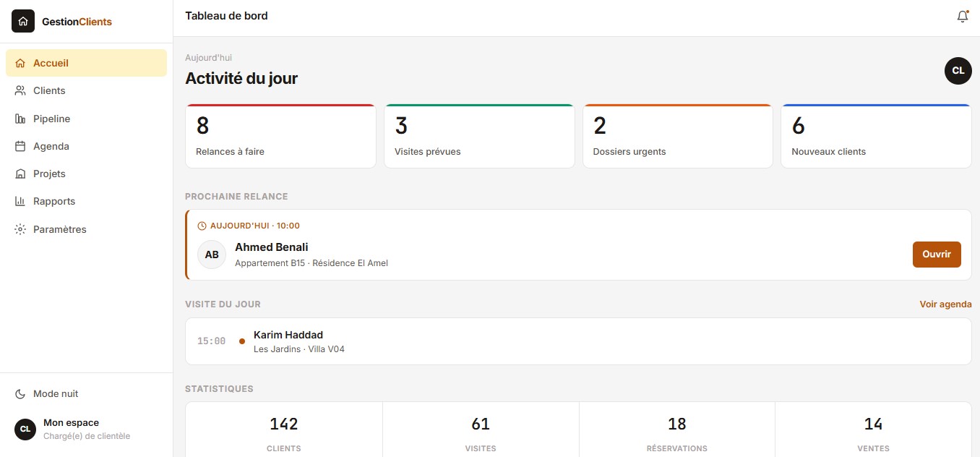Click the 'Chargé(e) de clientèle' role text
Viewport: 980px width, 457px height.
[x=87, y=436]
